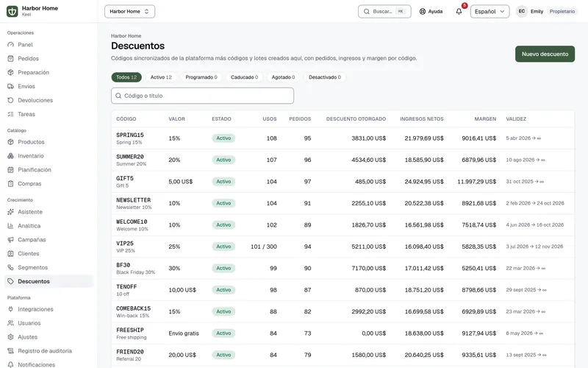
Task: Open Panel via its gauge icon
Action: (x=10, y=45)
